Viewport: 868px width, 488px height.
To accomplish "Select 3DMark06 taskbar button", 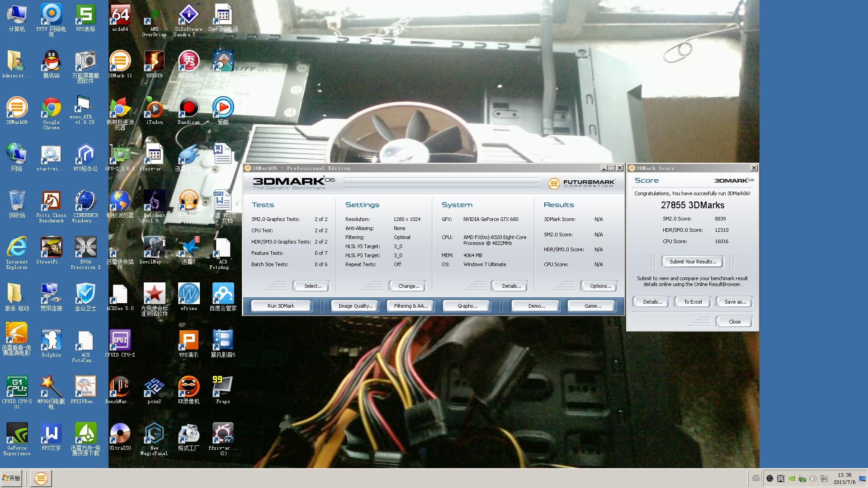I will coord(41,478).
